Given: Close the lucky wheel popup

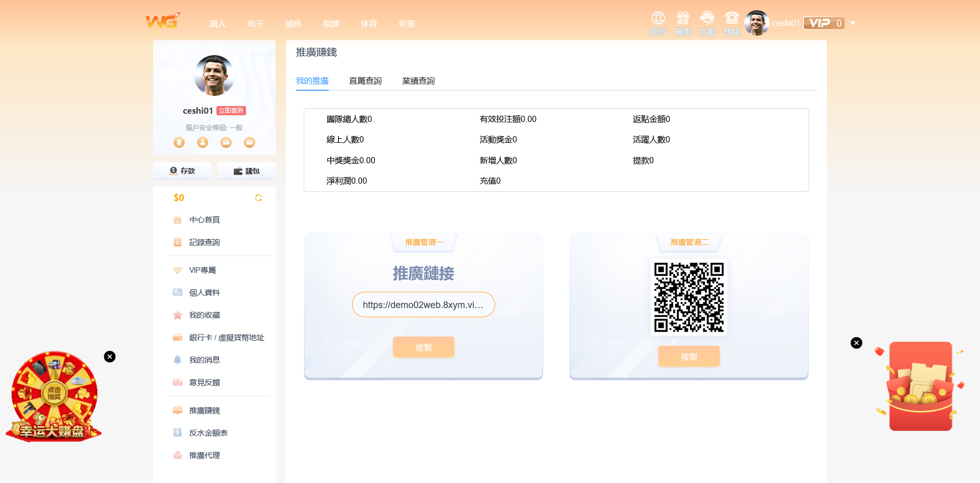Looking at the screenshot, I should click(x=110, y=357).
